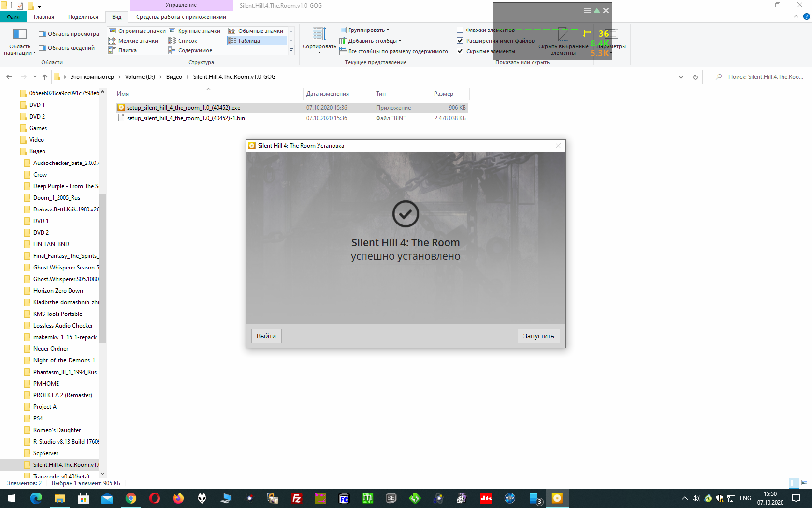Close the Silent Hill 4 installer dialog

click(x=558, y=146)
